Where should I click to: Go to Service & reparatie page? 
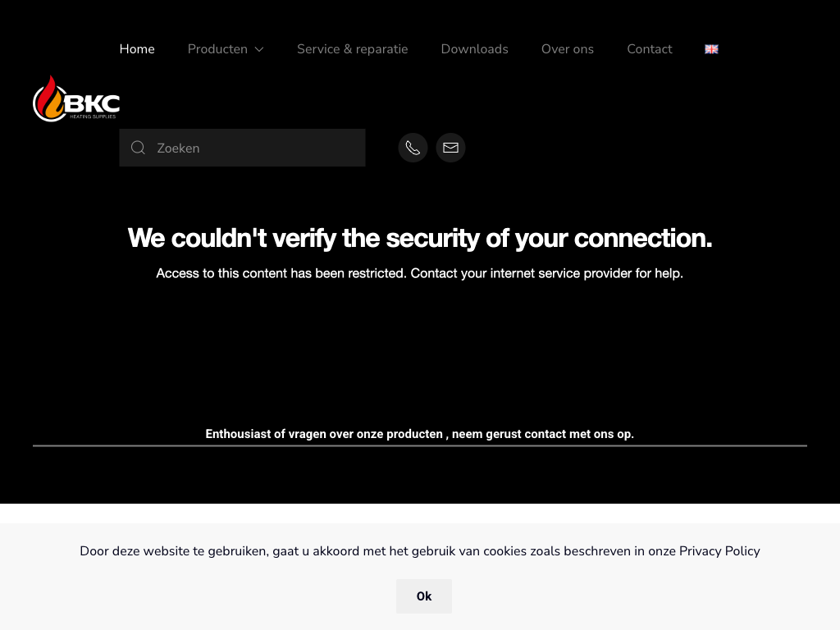tap(352, 49)
